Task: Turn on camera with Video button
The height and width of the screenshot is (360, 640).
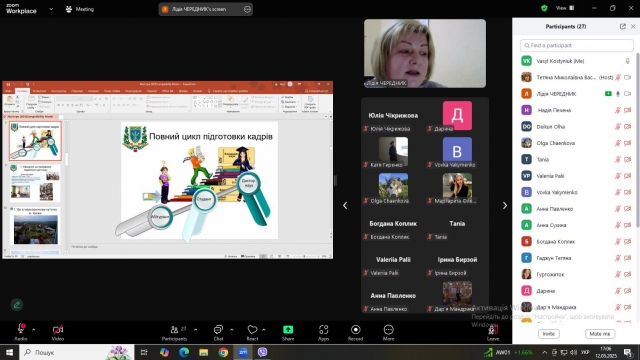Action: 58,329
